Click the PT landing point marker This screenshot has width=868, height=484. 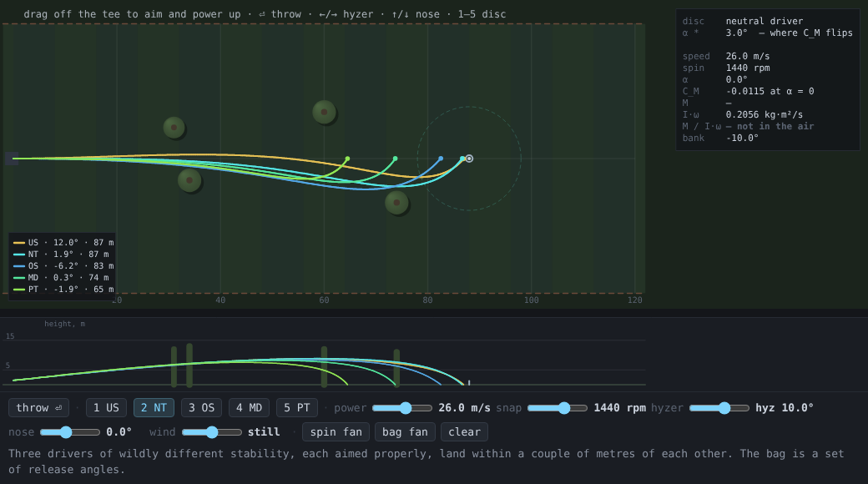(x=347, y=159)
